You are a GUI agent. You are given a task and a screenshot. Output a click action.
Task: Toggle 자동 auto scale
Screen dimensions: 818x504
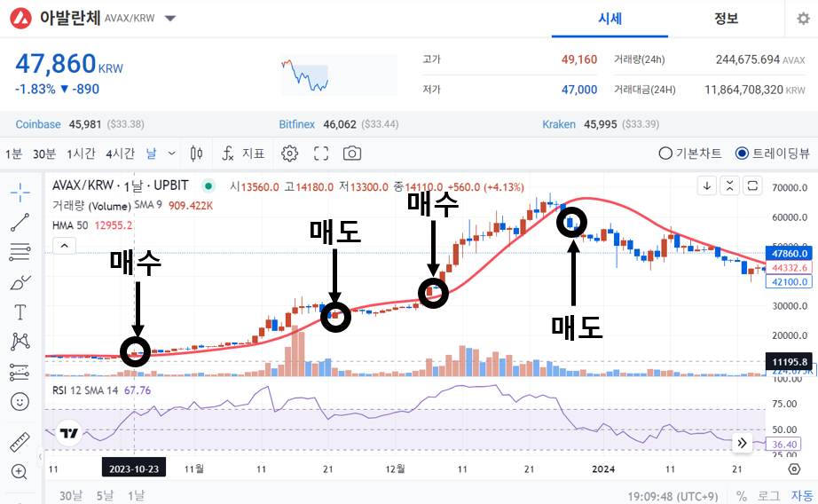pyautogui.click(x=802, y=496)
